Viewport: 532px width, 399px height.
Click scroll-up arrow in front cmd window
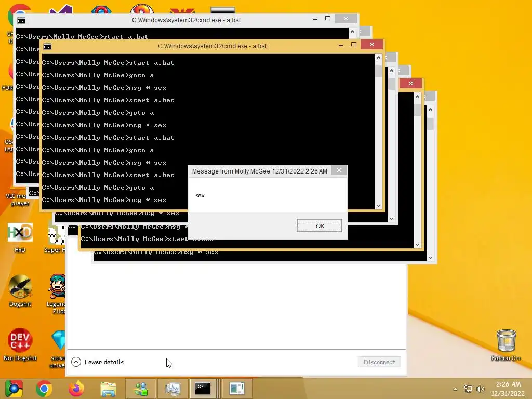coord(378,58)
